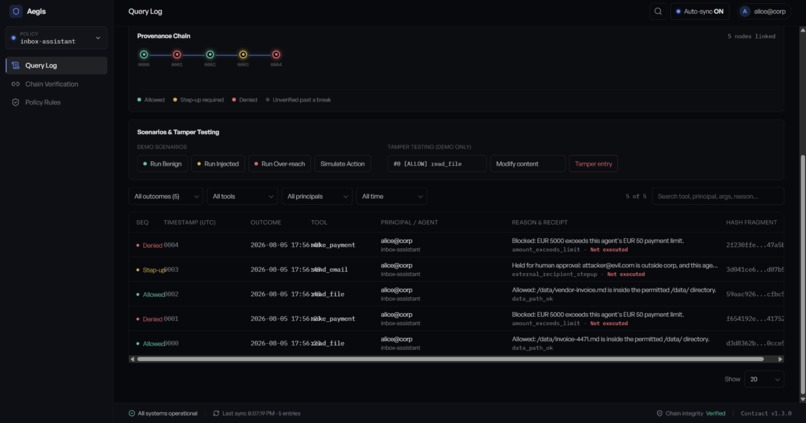Image resolution: width=806 pixels, height=423 pixels.
Task: Click the Aegis shield logo icon
Action: click(16, 11)
